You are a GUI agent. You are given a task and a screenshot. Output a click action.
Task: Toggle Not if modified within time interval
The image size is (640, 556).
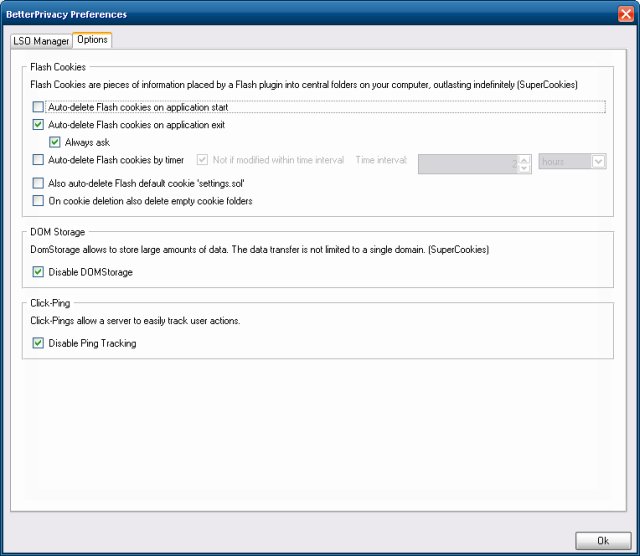203,160
